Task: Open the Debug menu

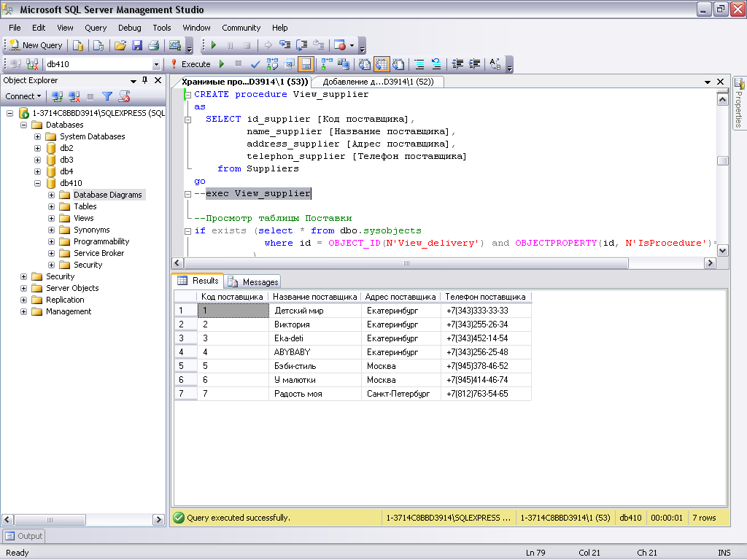Action: [x=130, y=28]
